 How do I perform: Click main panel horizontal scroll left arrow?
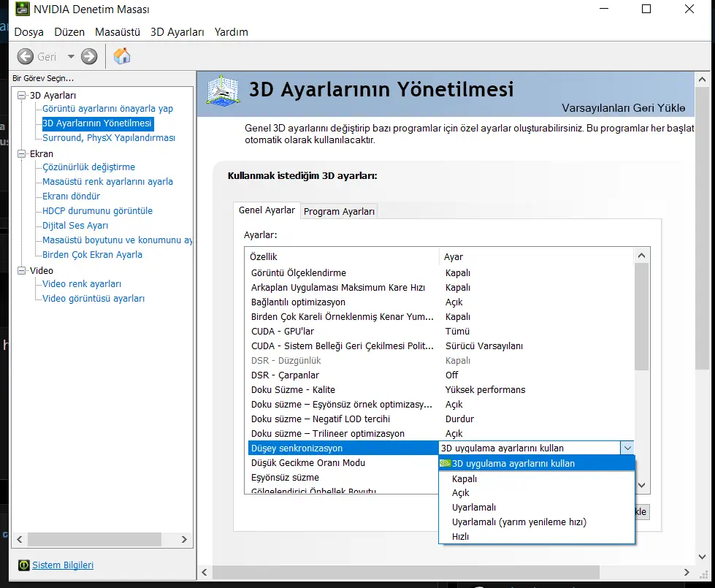click(x=204, y=572)
